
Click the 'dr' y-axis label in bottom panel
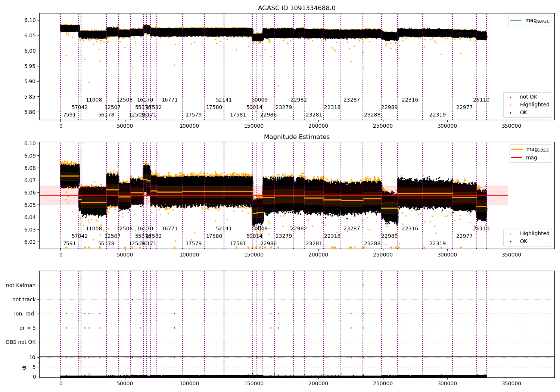click(x=24, y=367)
